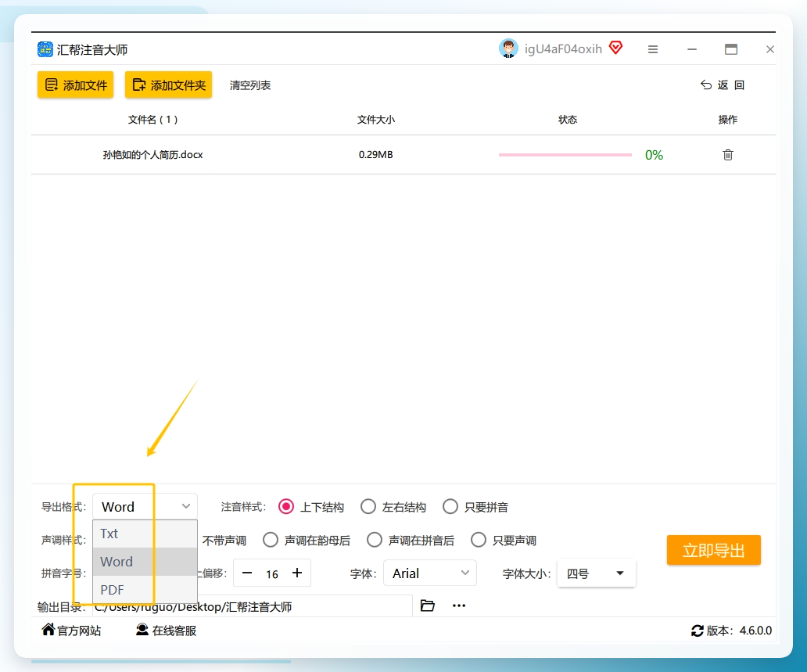Delete 孙艳如的个人简历.docx with the trash icon
This screenshot has width=807, height=672.
coord(728,154)
